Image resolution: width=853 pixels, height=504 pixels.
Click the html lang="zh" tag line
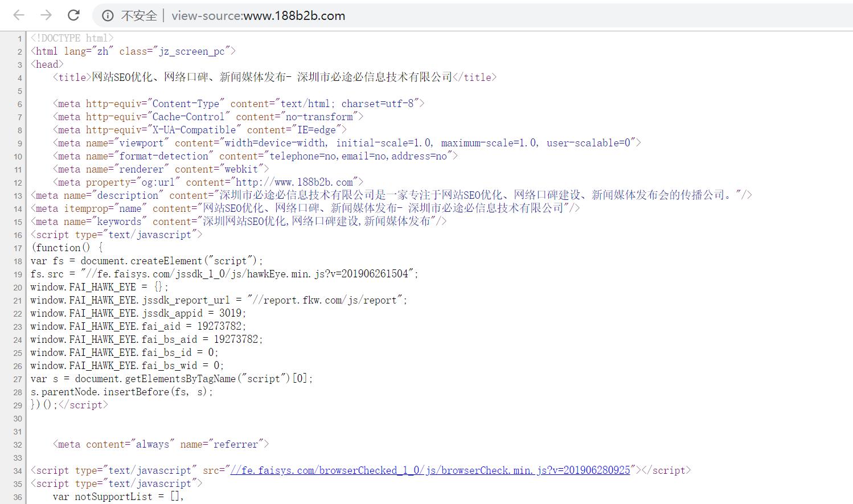click(133, 51)
